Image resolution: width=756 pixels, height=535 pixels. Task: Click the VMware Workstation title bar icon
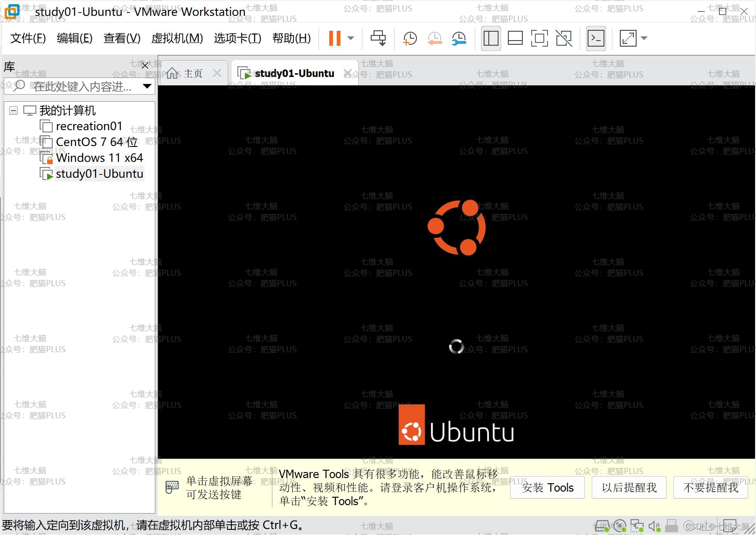point(12,11)
